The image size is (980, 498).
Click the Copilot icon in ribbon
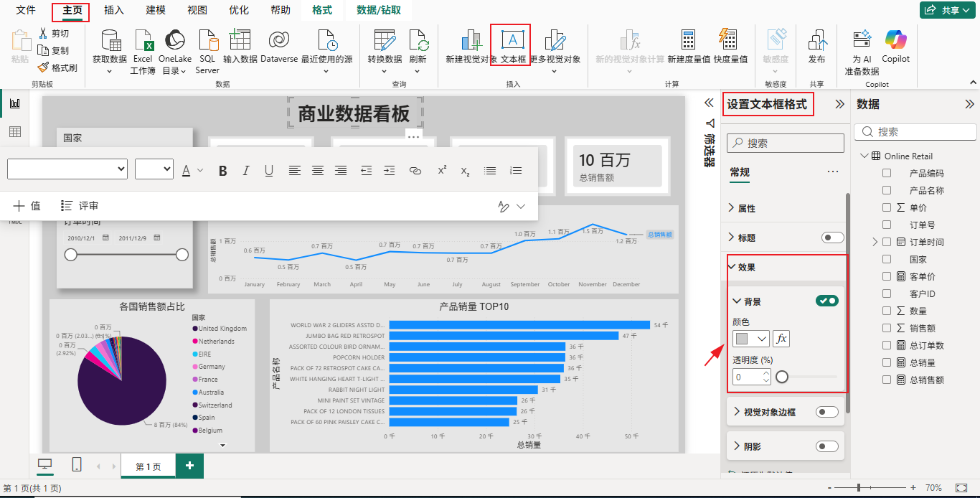895,40
